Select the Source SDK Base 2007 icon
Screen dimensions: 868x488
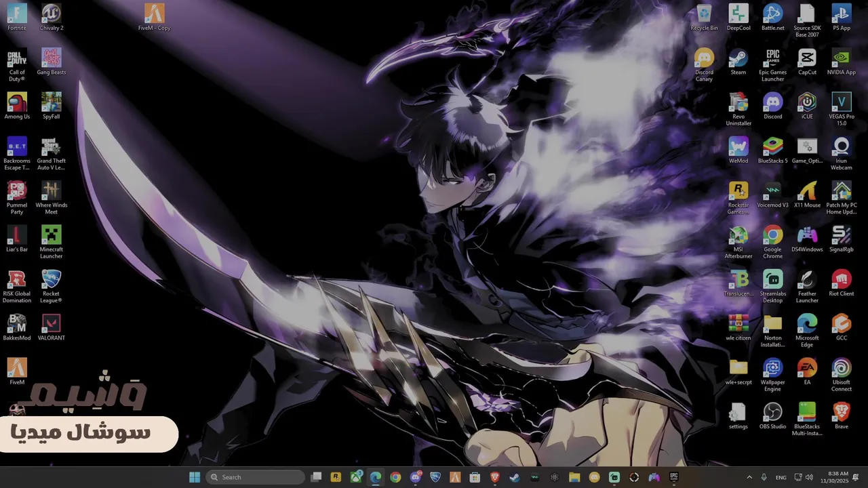tap(807, 21)
